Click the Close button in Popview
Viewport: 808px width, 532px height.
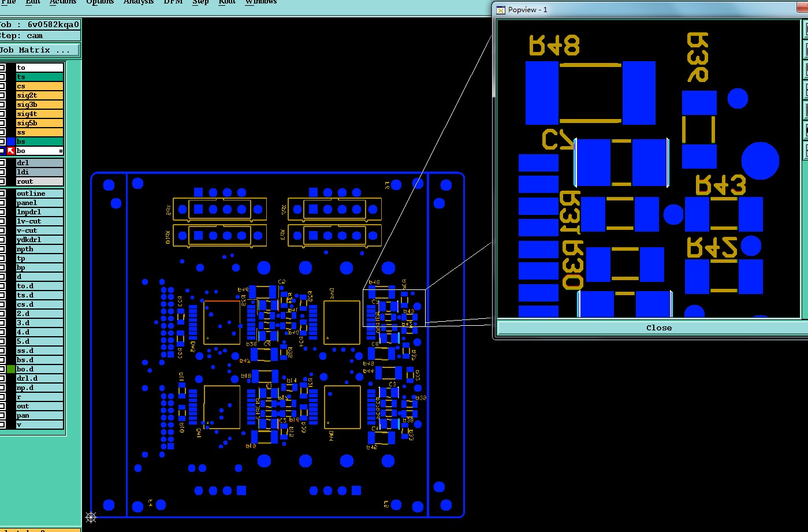[658, 328]
